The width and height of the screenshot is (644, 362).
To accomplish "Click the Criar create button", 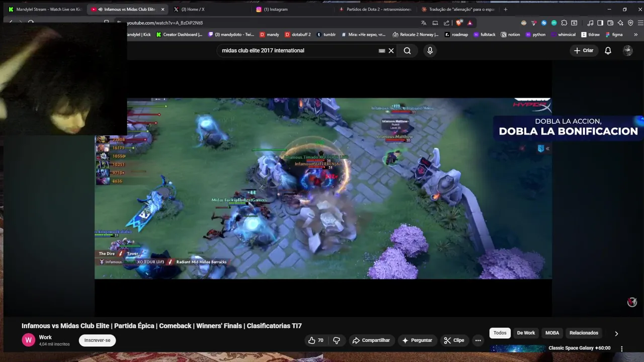I will tap(584, 50).
